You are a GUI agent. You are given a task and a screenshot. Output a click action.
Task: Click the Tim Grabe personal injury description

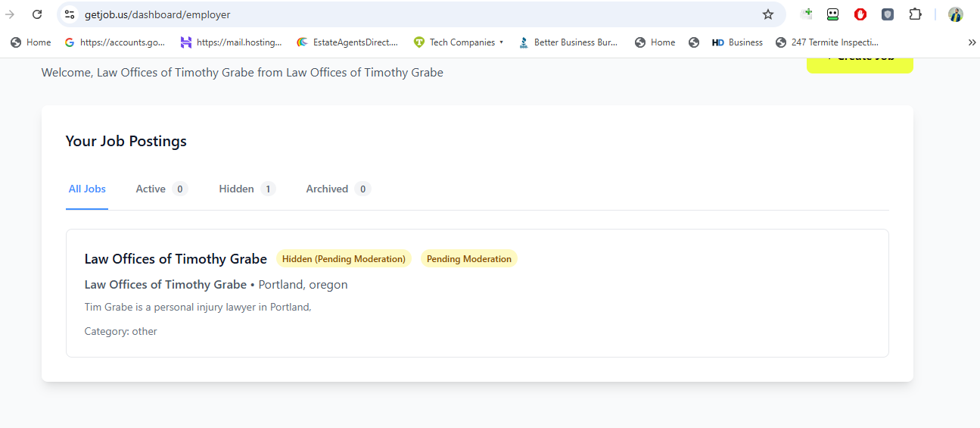(x=198, y=307)
